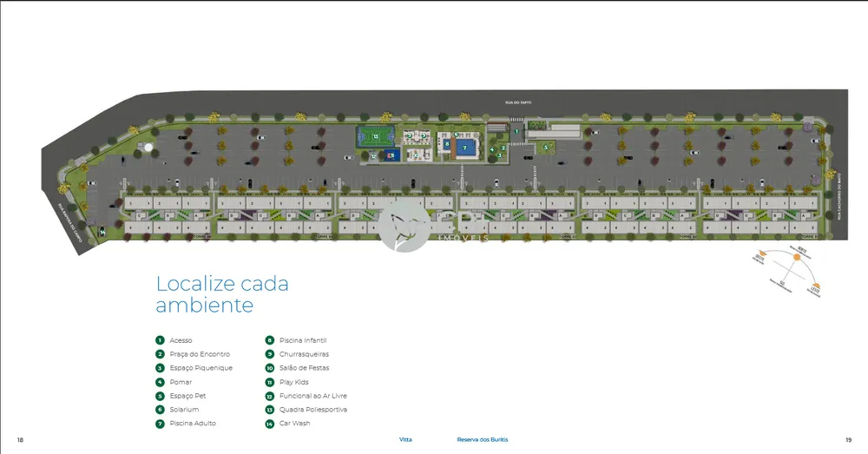Image resolution: width=868 pixels, height=454 pixels.
Task: Click marker 7 on the adult pool
Action: [465, 148]
